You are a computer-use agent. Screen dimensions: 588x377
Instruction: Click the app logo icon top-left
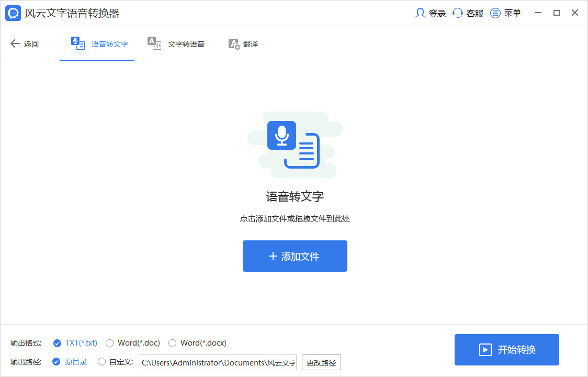point(12,13)
